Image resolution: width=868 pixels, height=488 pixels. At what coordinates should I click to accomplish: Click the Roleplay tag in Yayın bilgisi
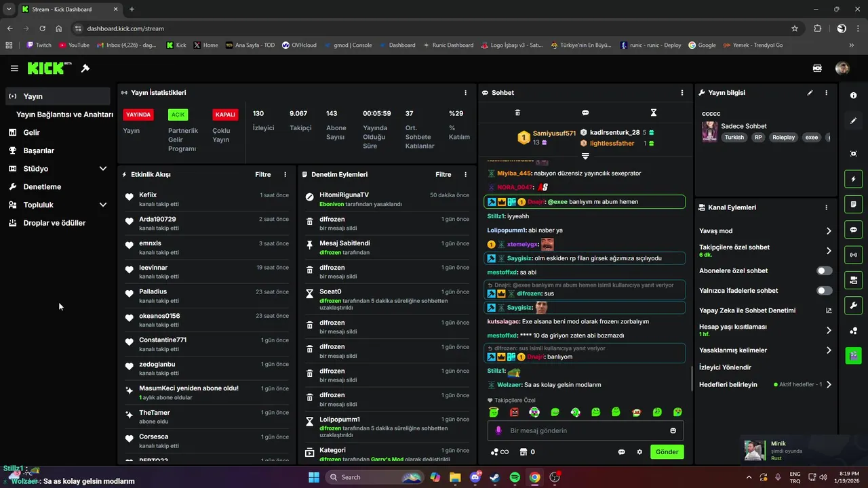[x=783, y=137]
